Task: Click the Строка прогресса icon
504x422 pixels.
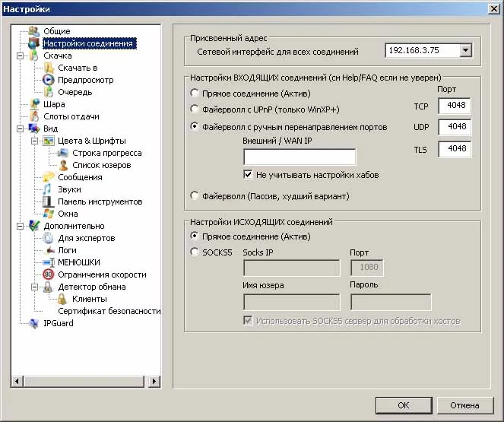Action: coord(63,153)
